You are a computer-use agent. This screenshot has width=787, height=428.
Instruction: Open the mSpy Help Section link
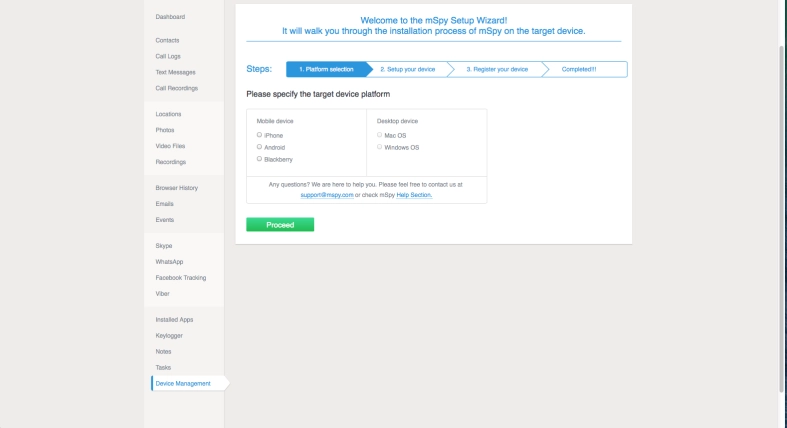click(414, 195)
